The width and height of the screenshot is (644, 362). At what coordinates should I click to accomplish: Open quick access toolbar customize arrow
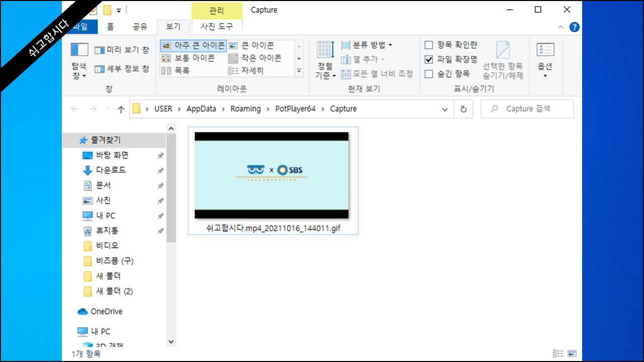[x=119, y=10]
